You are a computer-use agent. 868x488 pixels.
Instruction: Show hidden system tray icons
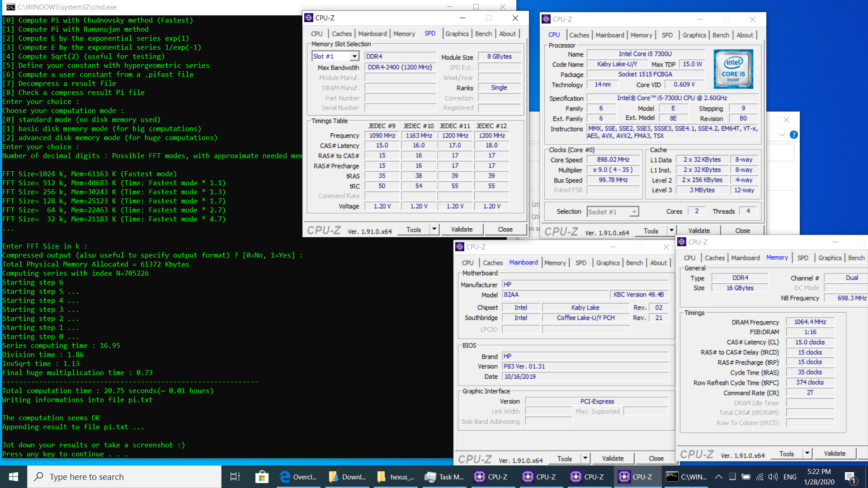[718, 477]
